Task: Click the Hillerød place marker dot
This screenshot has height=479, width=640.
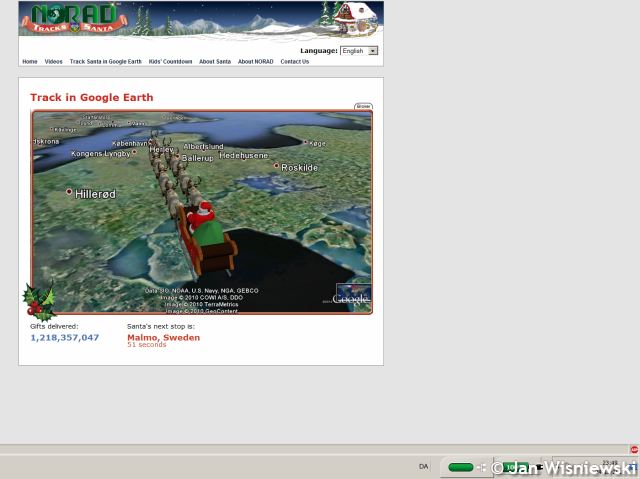Action: pyautogui.click(x=69, y=191)
